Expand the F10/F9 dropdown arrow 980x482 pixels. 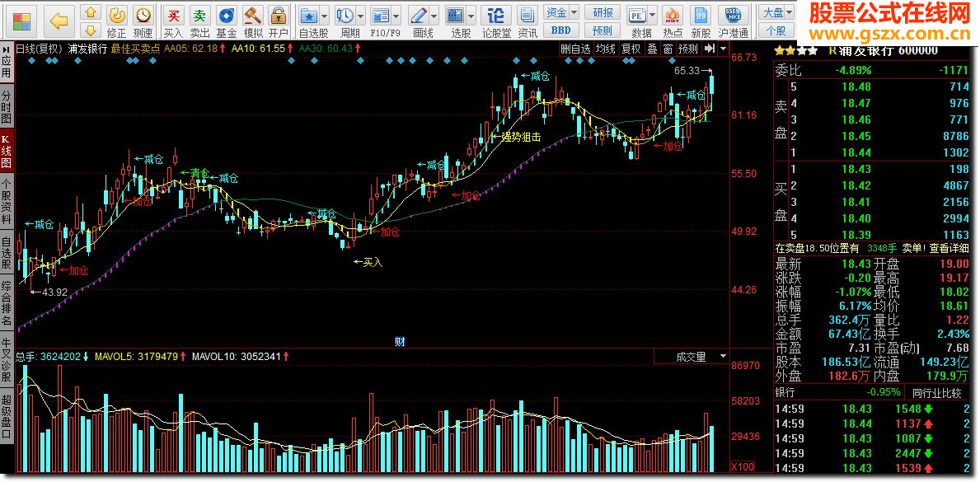pos(396,15)
